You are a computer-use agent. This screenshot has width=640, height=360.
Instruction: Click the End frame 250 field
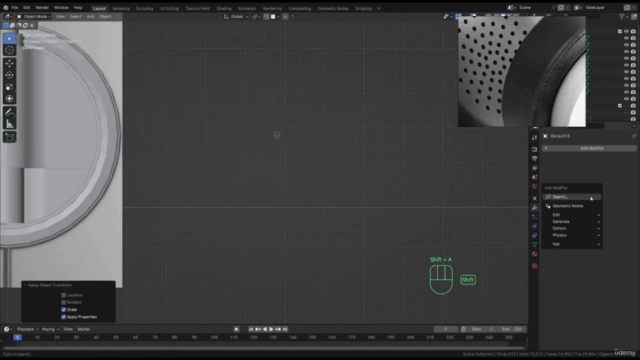point(512,329)
